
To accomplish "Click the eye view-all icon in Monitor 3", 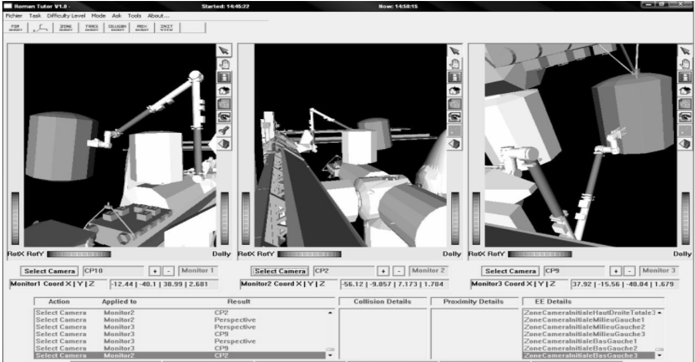I will click(685, 117).
